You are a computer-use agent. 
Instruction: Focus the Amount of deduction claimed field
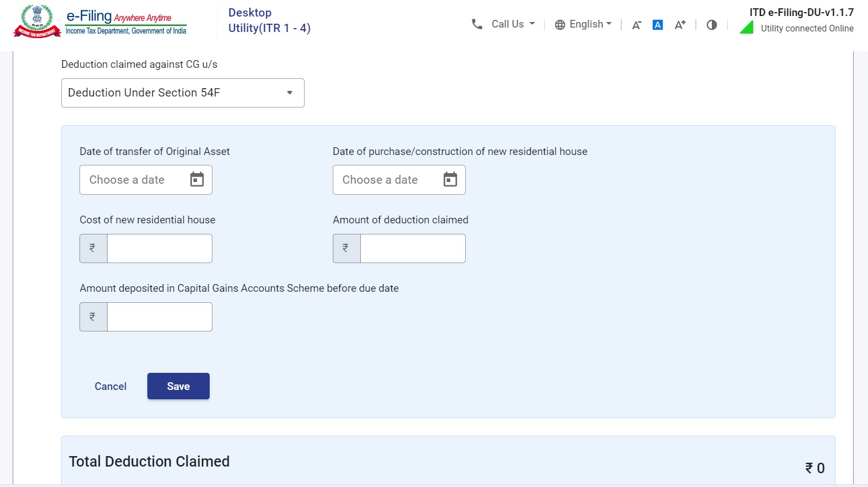click(412, 248)
